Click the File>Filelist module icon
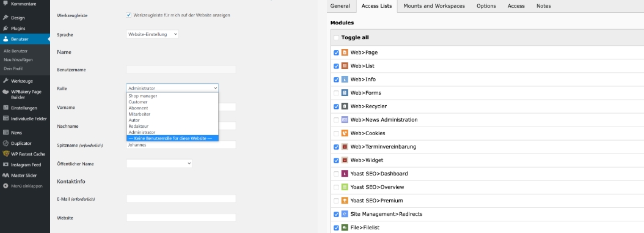The height and width of the screenshot is (233, 644). coord(345,227)
